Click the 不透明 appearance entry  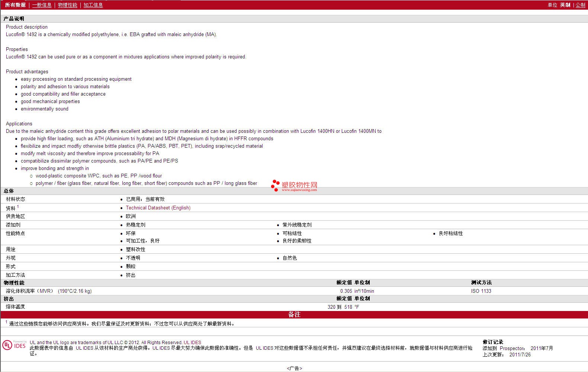point(133,258)
